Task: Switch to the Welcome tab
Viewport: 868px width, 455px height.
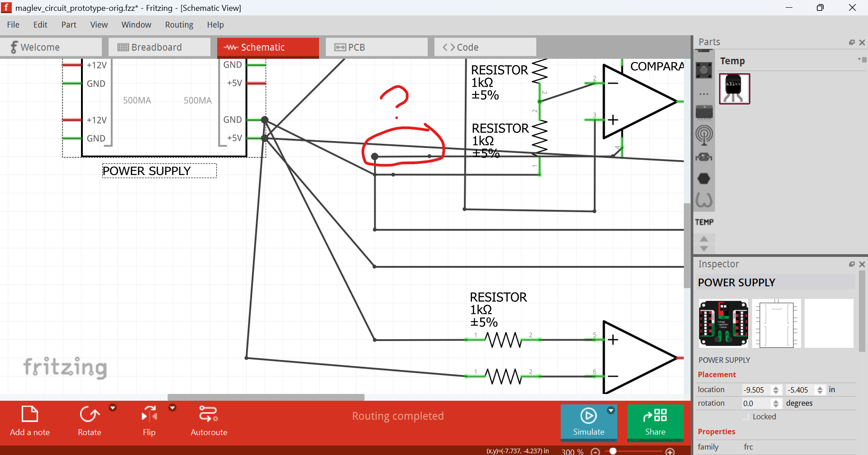Action: click(51, 47)
